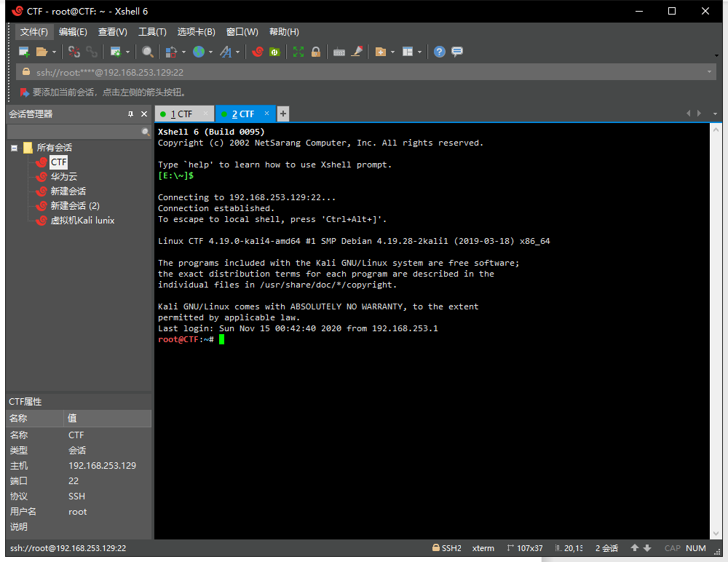728x562 pixels.
Task: Launch Xftp from the green toolbar icon
Action: point(274,52)
